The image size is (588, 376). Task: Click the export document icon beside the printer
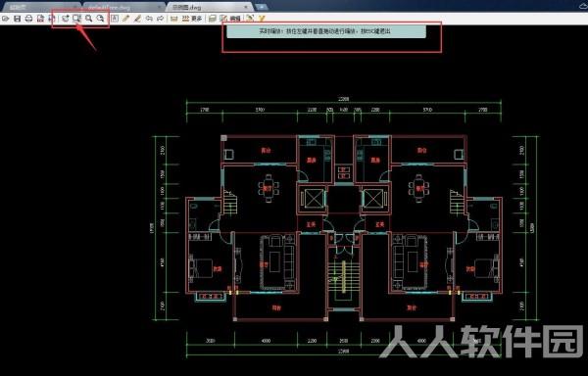40,19
